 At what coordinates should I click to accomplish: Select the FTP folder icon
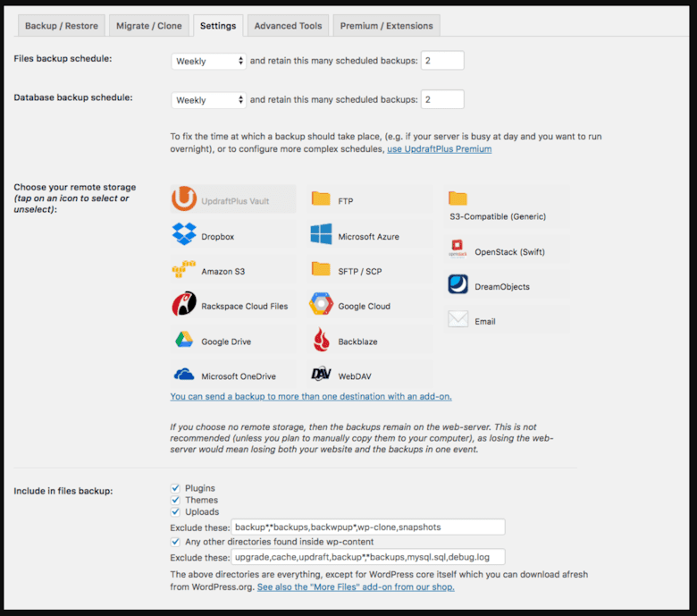pos(321,198)
